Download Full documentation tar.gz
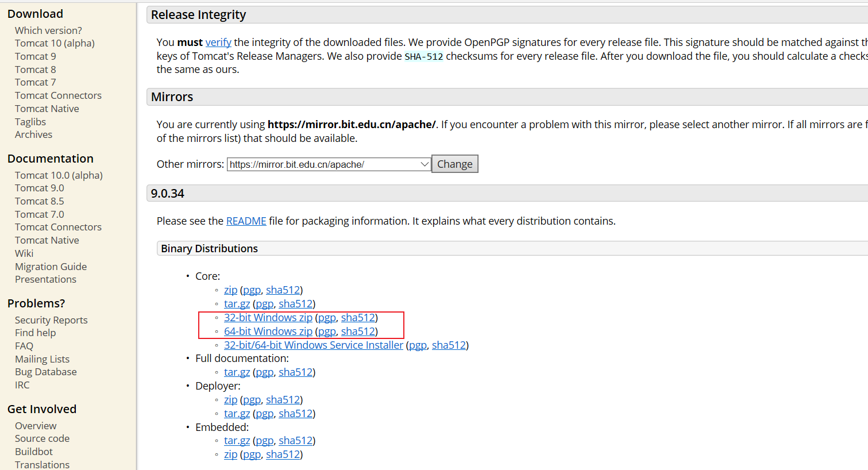 (237, 372)
